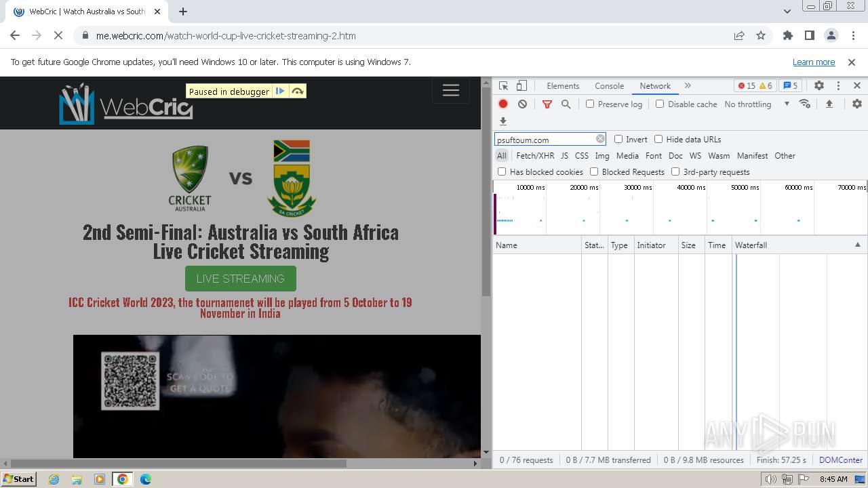The width and height of the screenshot is (868, 488).
Task: Open Chrome extensions puzzle icon
Action: point(787,36)
